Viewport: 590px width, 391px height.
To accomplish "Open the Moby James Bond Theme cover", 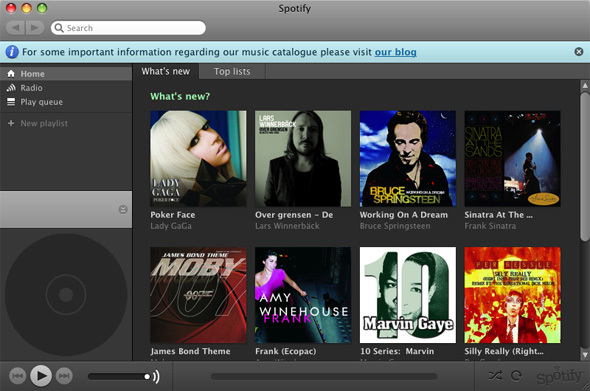I will (198, 295).
